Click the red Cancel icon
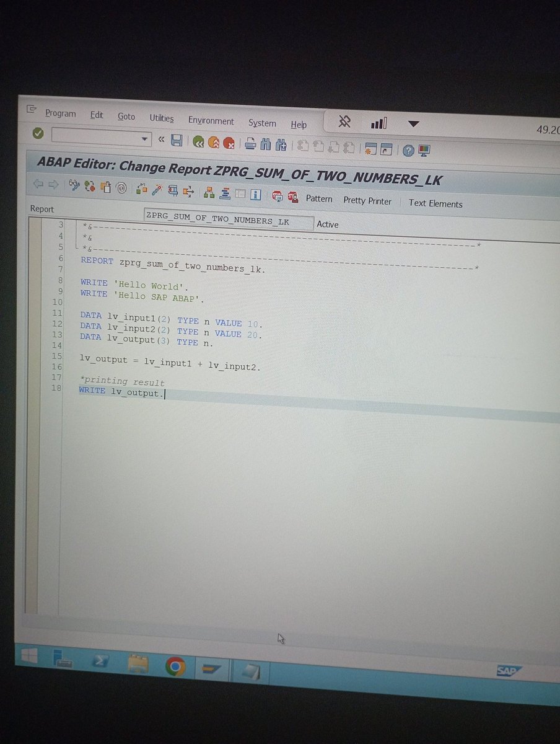 [229, 143]
